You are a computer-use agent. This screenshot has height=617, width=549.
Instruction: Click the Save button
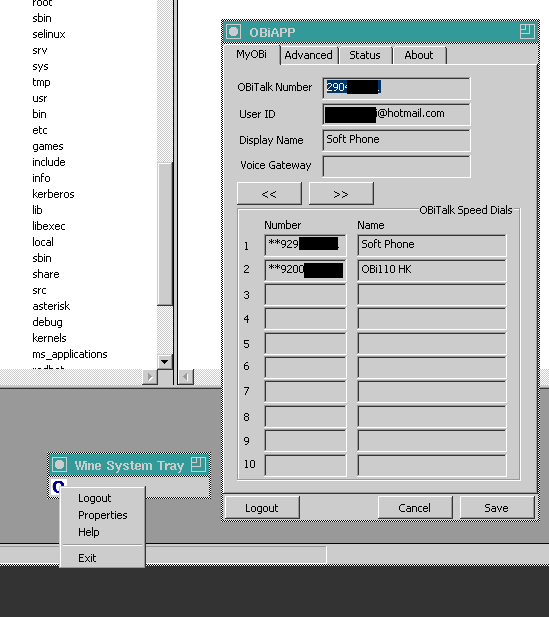point(497,508)
